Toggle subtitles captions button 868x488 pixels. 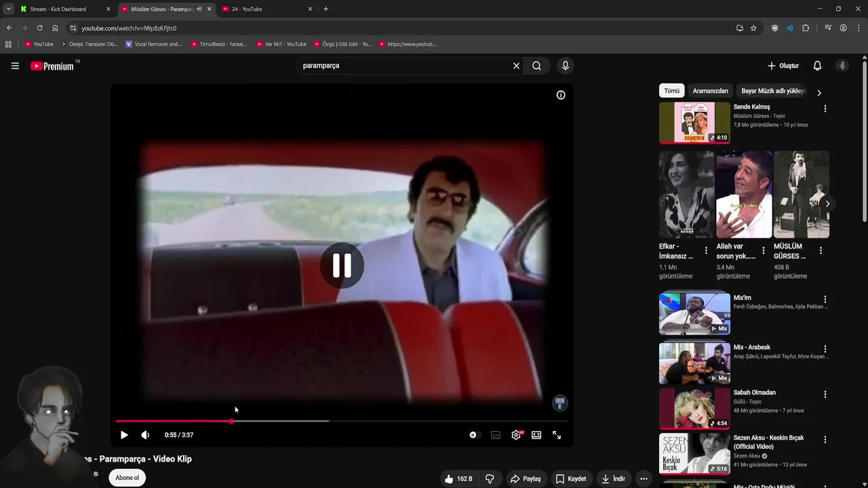(496, 435)
